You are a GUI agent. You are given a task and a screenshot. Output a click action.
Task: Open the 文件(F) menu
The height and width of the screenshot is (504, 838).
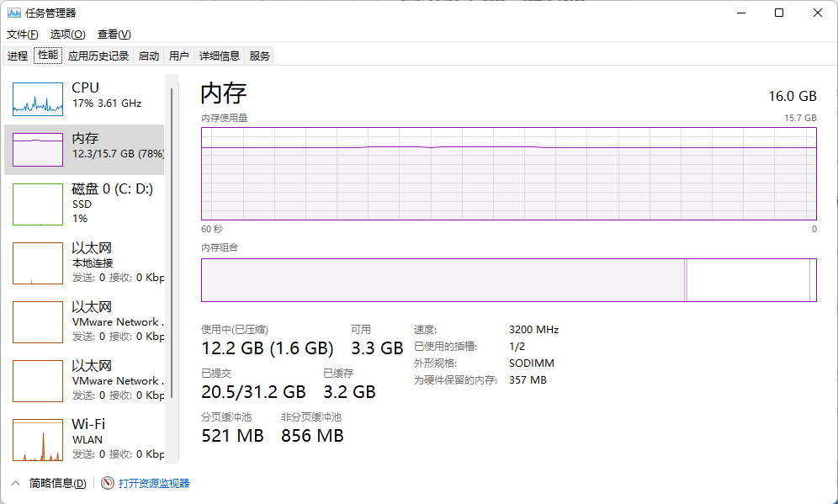coord(23,34)
